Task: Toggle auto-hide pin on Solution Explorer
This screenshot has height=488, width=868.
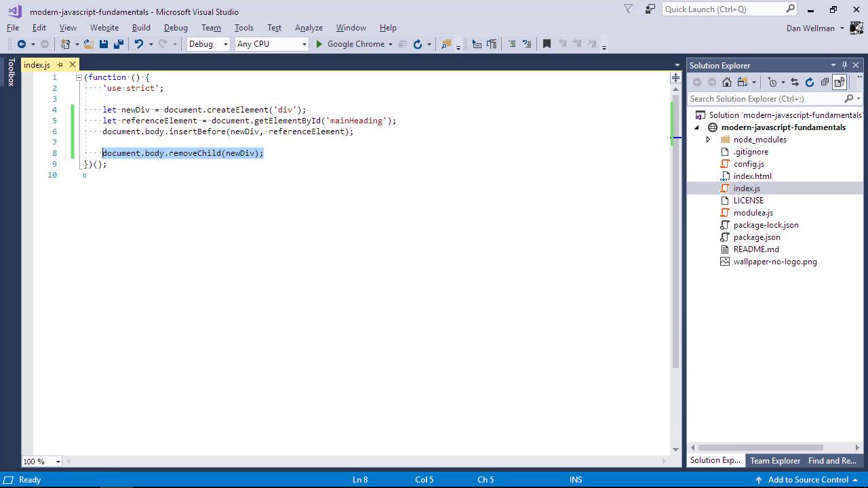Action: 844,65
